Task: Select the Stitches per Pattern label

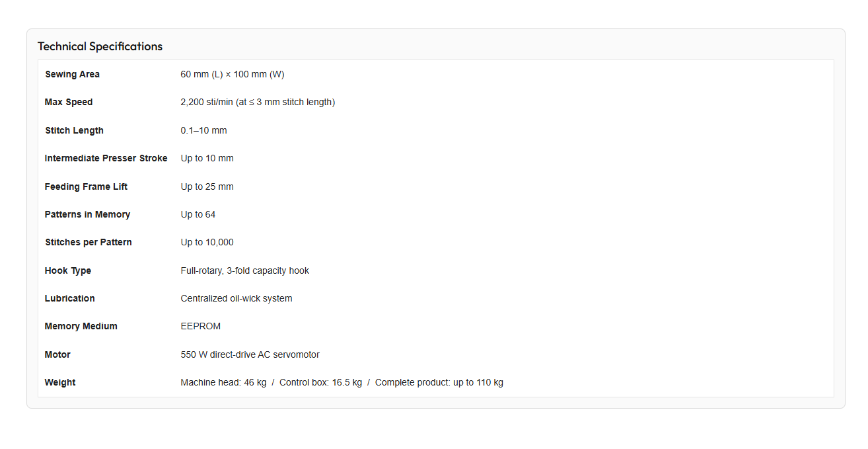Action: tap(89, 242)
